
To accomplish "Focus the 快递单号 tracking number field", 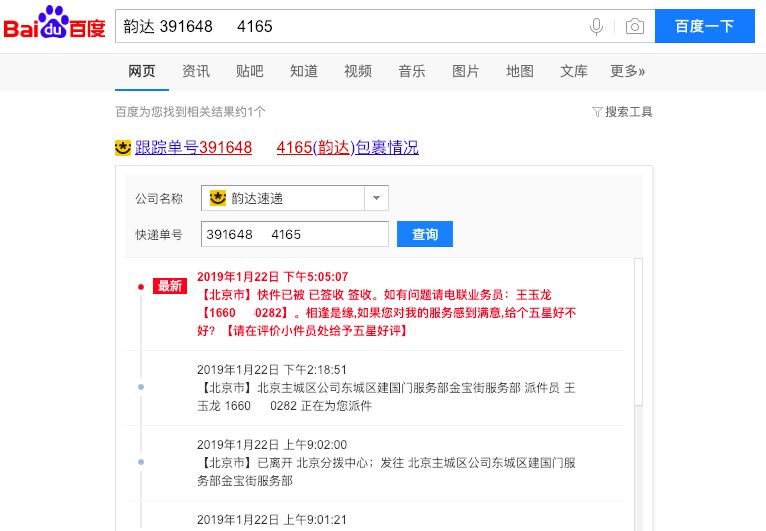I will point(295,234).
